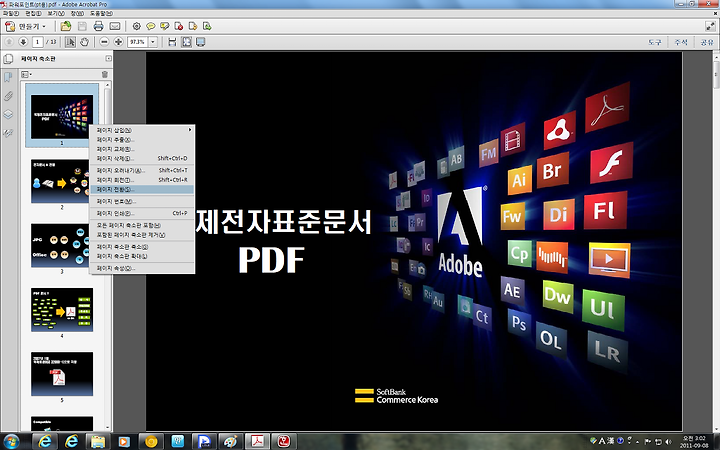Select page 3 thumbnail
720x450 pixels.
[x=62, y=245]
